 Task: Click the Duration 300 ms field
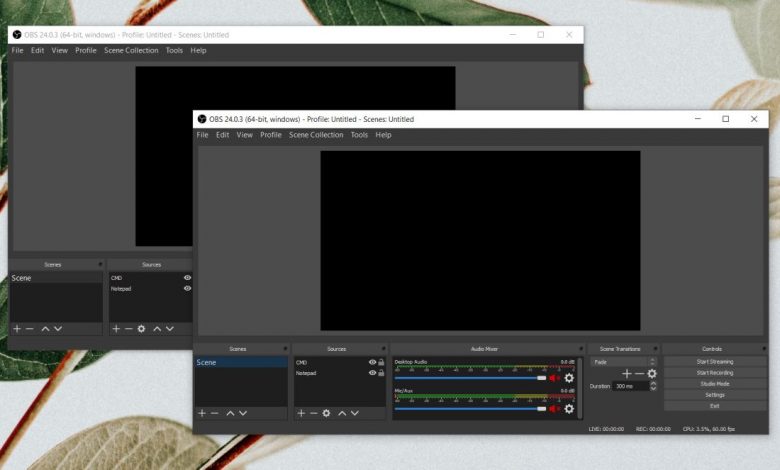point(630,386)
